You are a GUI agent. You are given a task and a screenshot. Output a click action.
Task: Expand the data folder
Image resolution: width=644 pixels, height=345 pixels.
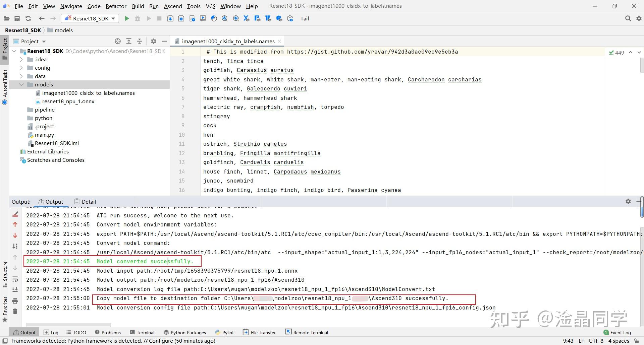[x=21, y=76]
